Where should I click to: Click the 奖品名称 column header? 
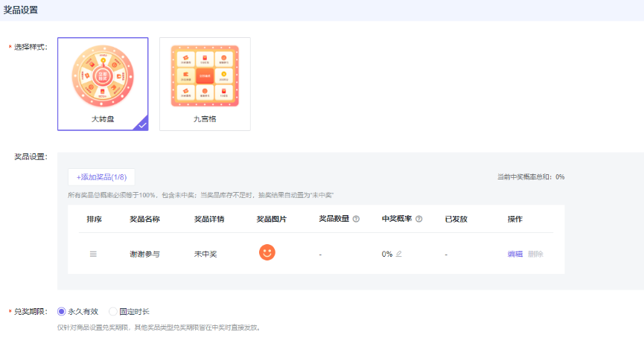tap(144, 220)
